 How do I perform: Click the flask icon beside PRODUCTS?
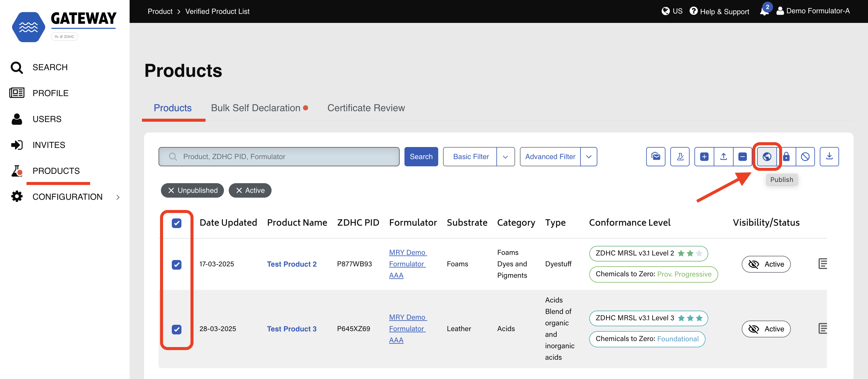tap(17, 171)
